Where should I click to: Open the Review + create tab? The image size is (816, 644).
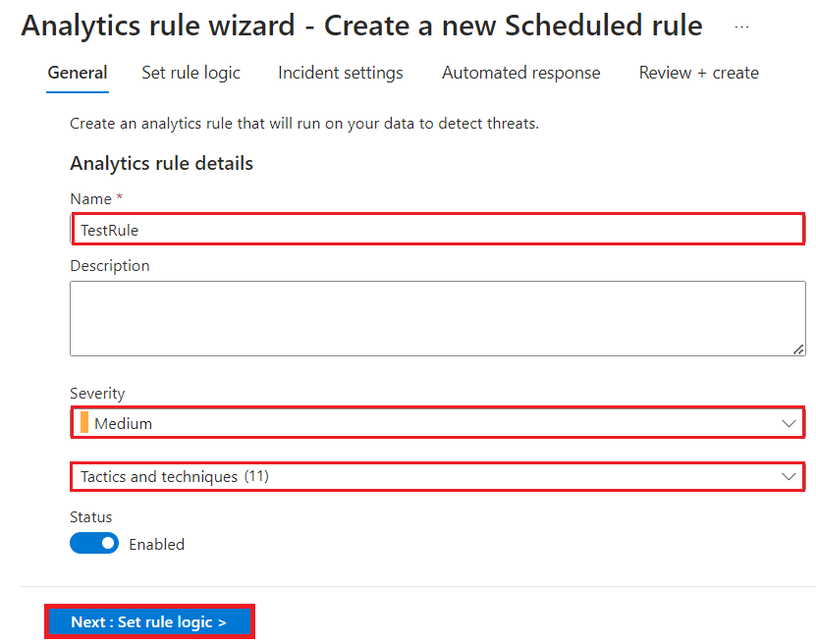(698, 73)
